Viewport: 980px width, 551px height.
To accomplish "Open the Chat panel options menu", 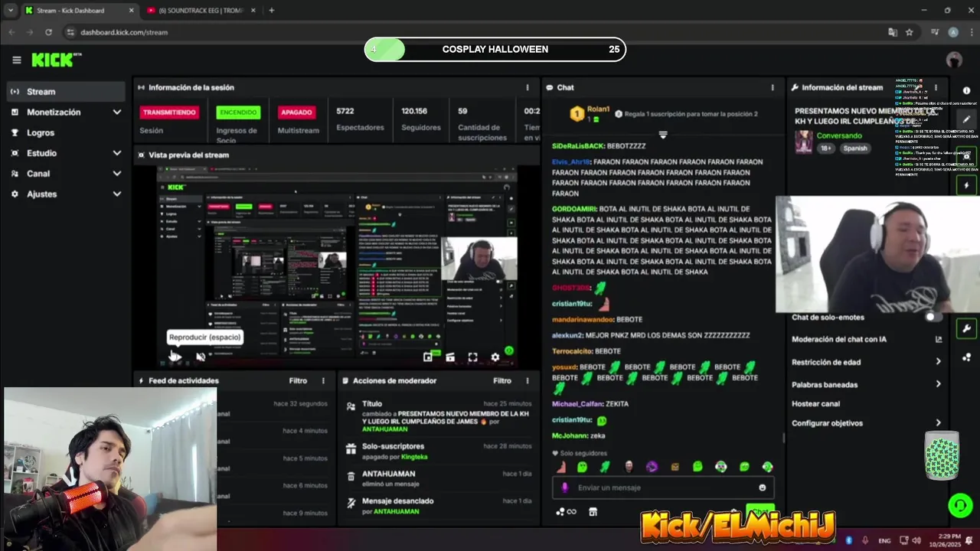I will (772, 87).
